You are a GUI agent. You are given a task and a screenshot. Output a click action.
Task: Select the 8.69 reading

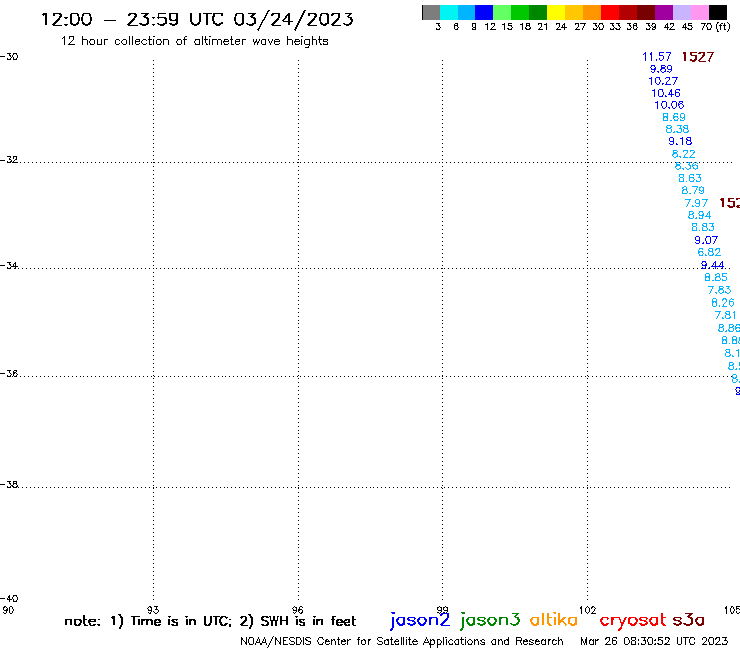(674, 117)
